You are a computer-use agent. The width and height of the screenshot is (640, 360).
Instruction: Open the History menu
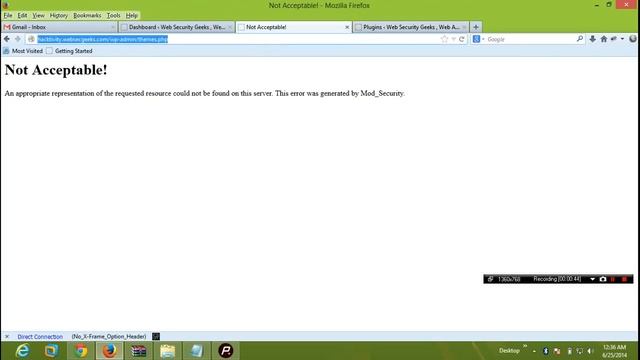59,16
